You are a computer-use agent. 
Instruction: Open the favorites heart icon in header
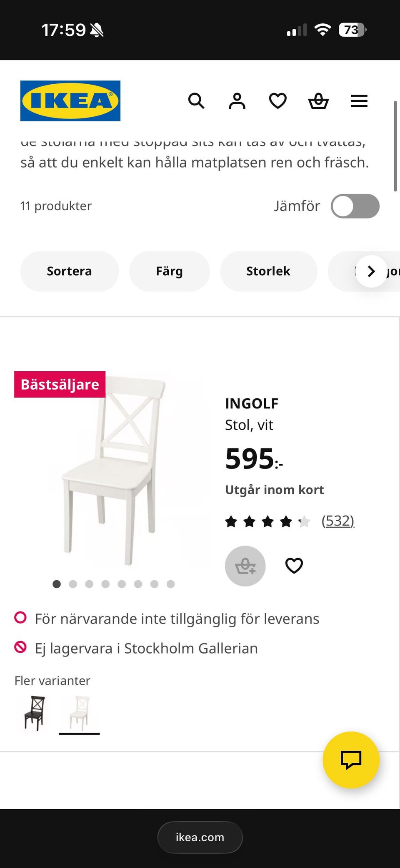coord(277,101)
